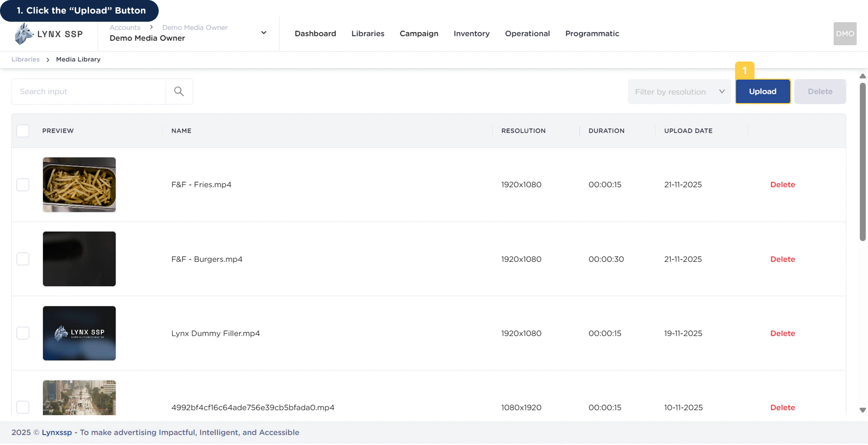Screen dimensions: 868x445
Task: Click the 10-11-2025 upload date
Action: pos(684,407)
